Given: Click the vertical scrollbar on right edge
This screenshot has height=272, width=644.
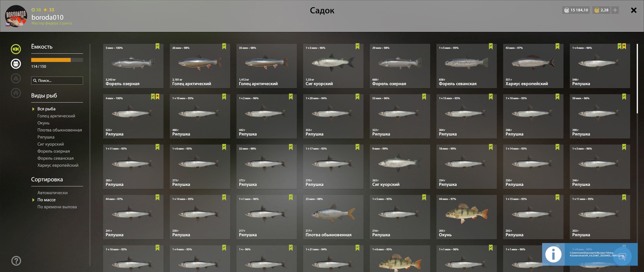Looking at the screenshot, I should tap(637, 79).
